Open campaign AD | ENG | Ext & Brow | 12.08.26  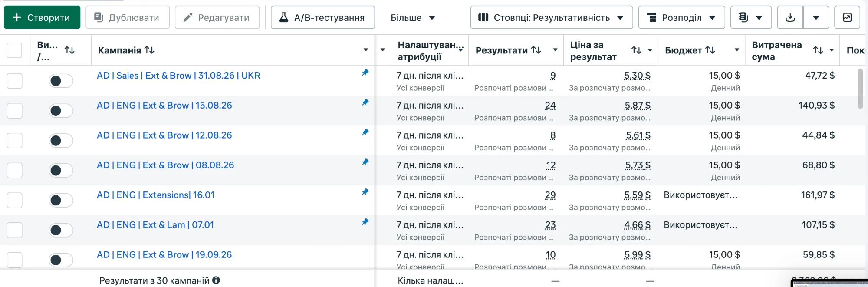(x=164, y=135)
